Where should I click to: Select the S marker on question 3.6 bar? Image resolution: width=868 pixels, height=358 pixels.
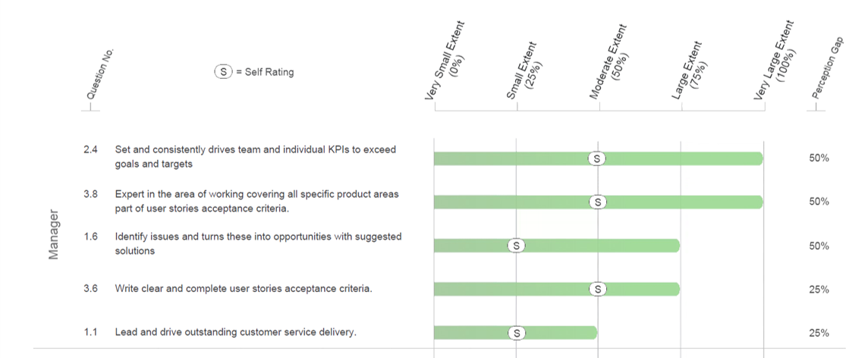[597, 290]
